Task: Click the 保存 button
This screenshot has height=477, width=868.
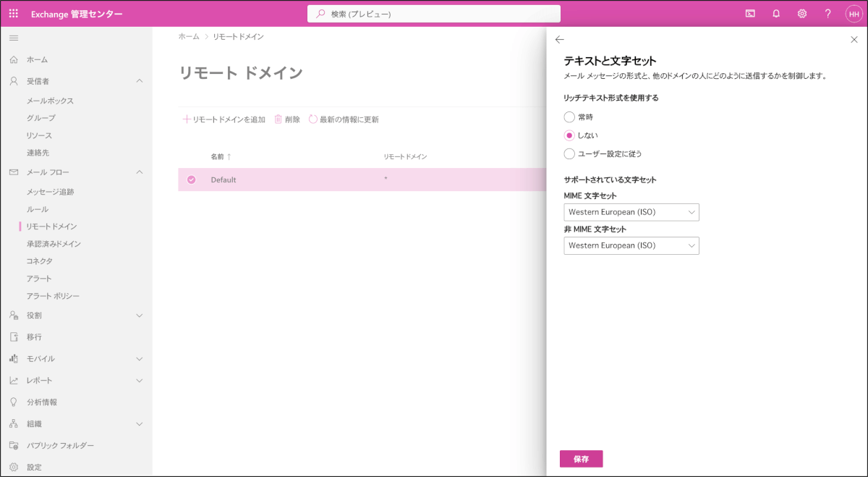Action: (581, 459)
